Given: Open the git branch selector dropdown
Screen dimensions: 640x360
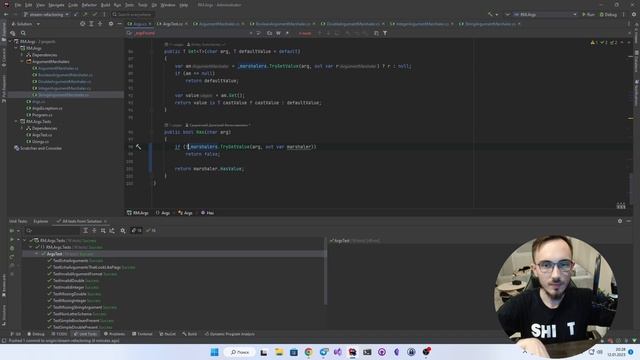Looking at the screenshot, I should click(x=46, y=14).
